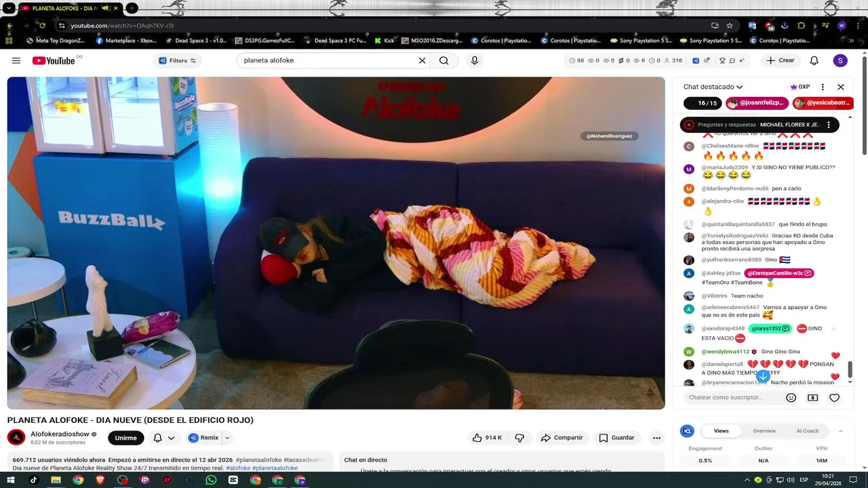Image resolution: width=868 pixels, height=488 pixels.
Task: Save video with the Guardar button
Action: (616, 438)
